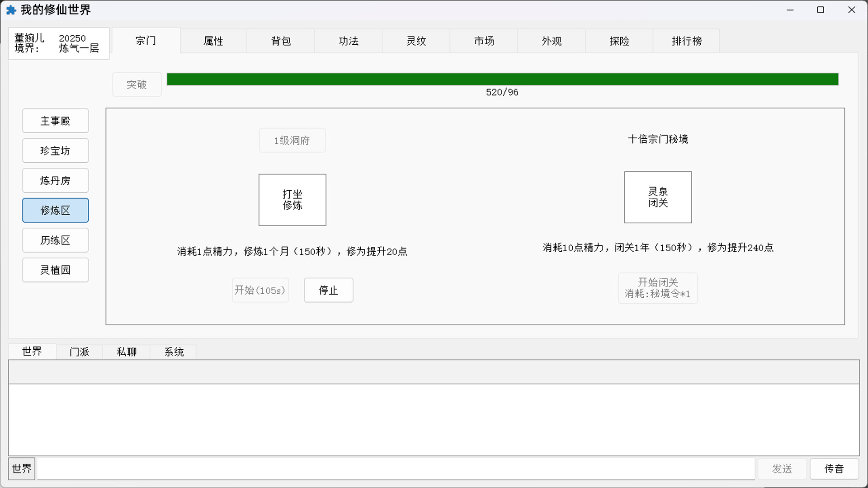Screen dimensions: 868x488
Task: Click the 突破 breakthrough button
Action: [137, 84]
